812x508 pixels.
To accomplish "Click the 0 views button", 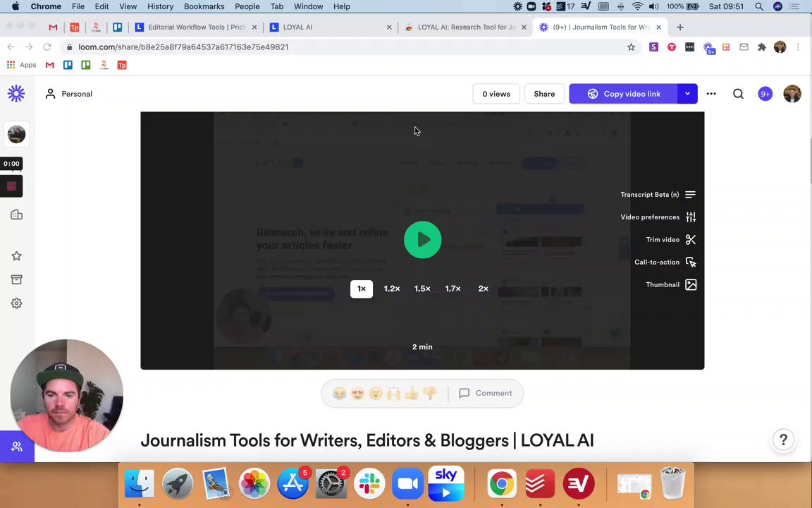I will [x=496, y=94].
